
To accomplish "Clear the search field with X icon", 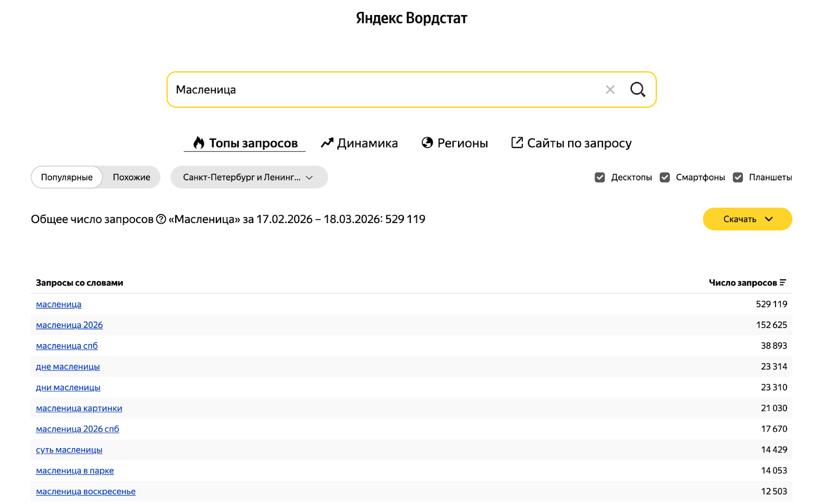I will (610, 90).
